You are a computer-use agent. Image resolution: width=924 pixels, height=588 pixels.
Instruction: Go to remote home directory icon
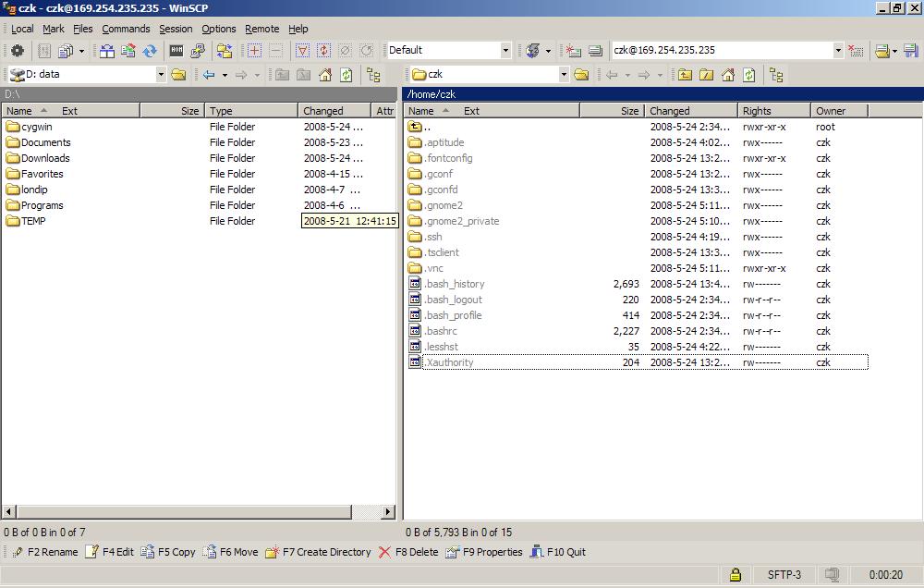coord(728,75)
